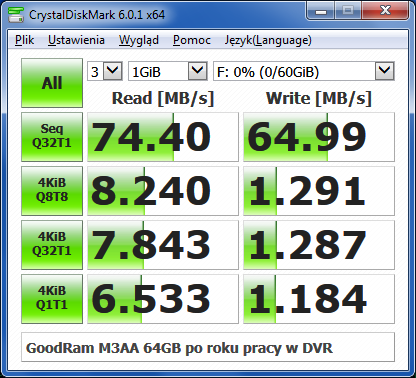This screenshot has height=378, width=416.
Task: Click the 4KiB Q1T1 read result 6.533
Action: pos(163,299)
